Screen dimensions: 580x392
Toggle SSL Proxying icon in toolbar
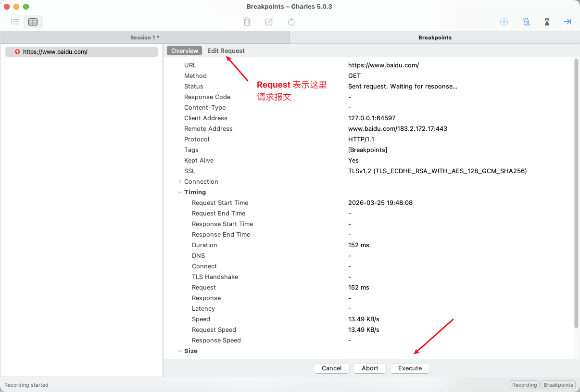click(526, 22)
